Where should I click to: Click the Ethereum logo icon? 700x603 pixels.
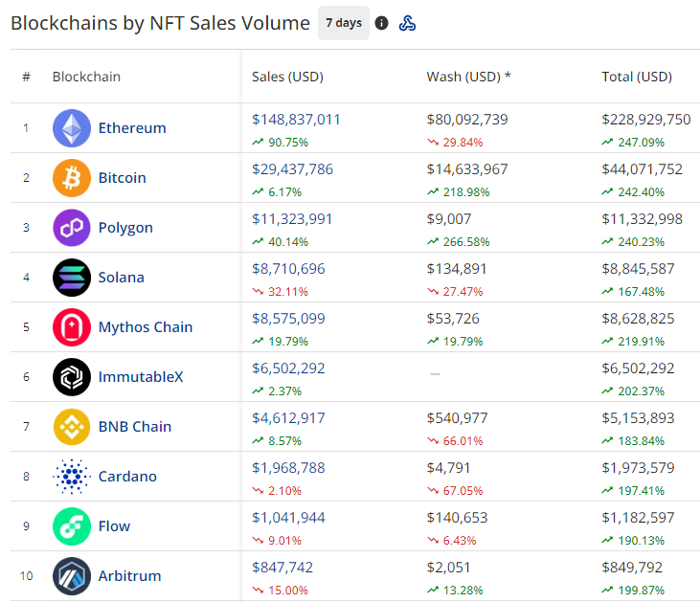[72, 128]
